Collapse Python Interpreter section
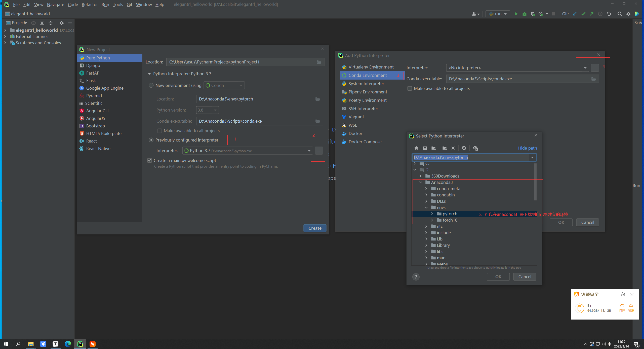644x349 pixels. click(x=149, y=74)
